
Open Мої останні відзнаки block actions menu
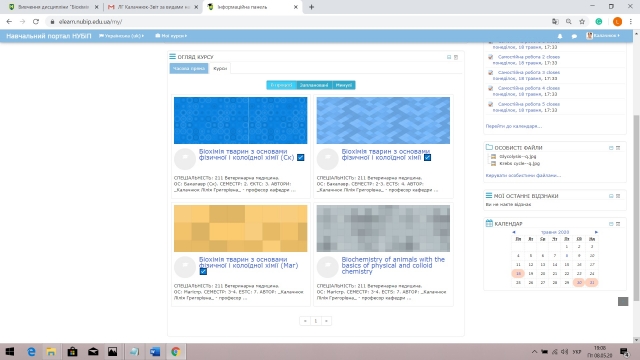[x=618, y=196]
